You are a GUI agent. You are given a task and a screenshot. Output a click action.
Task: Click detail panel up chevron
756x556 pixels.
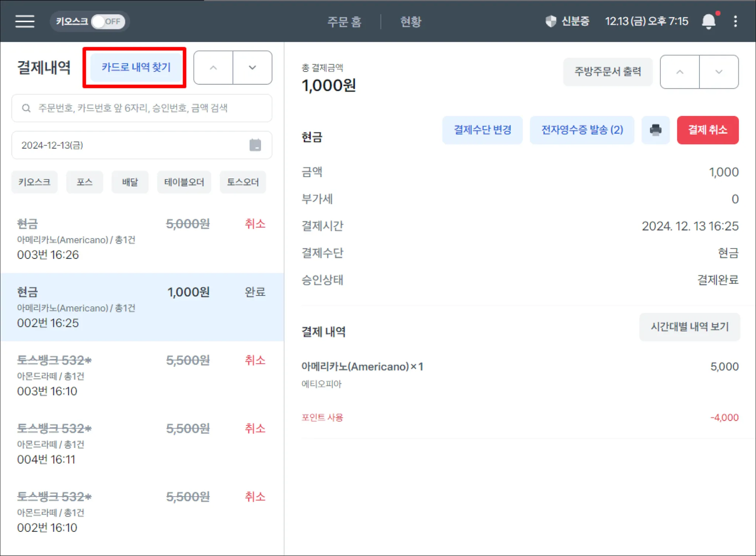[680, 72]
